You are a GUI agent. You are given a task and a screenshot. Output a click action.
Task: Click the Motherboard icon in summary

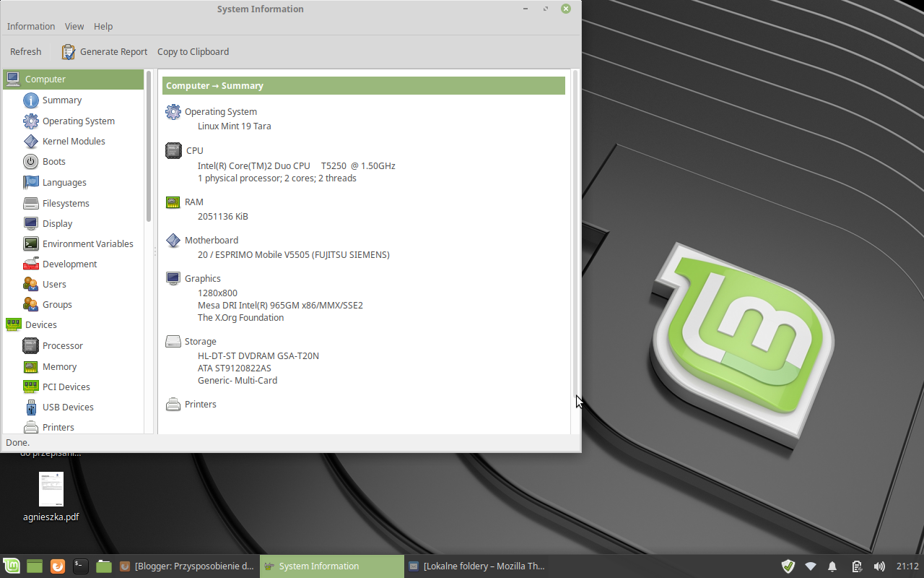[x=173, y=241]
